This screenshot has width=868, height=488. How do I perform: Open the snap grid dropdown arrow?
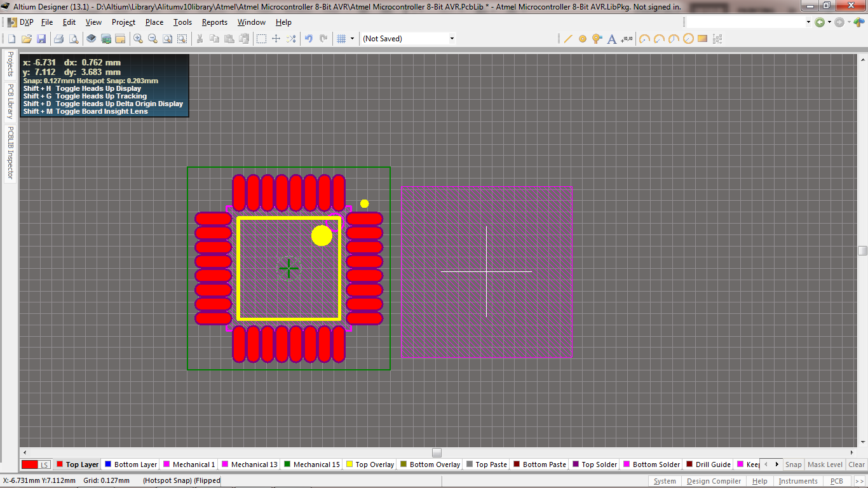[353, 38]
